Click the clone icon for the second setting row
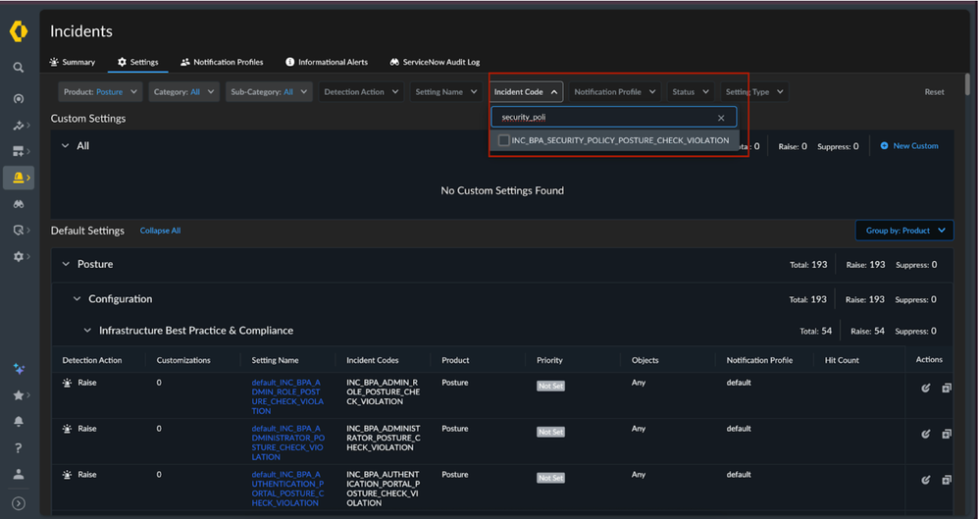 coord(947,434)
